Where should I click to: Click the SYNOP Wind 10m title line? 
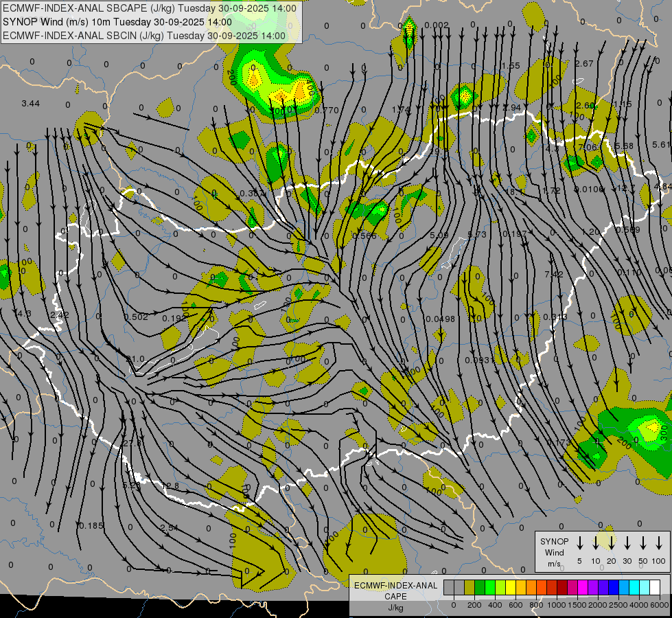point(117,22)
